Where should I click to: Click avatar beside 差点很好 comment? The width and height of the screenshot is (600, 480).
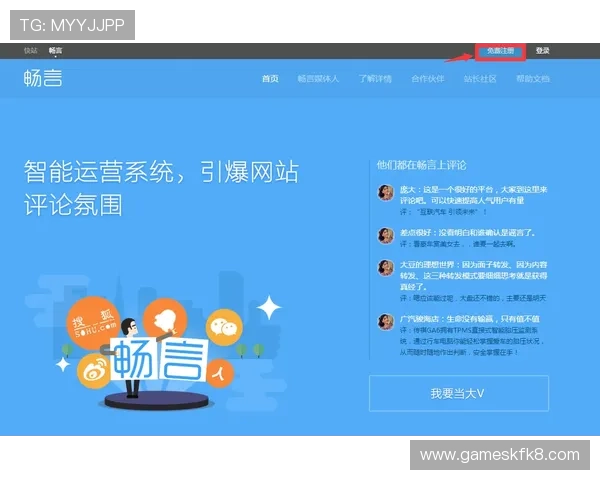coord(386,235)
